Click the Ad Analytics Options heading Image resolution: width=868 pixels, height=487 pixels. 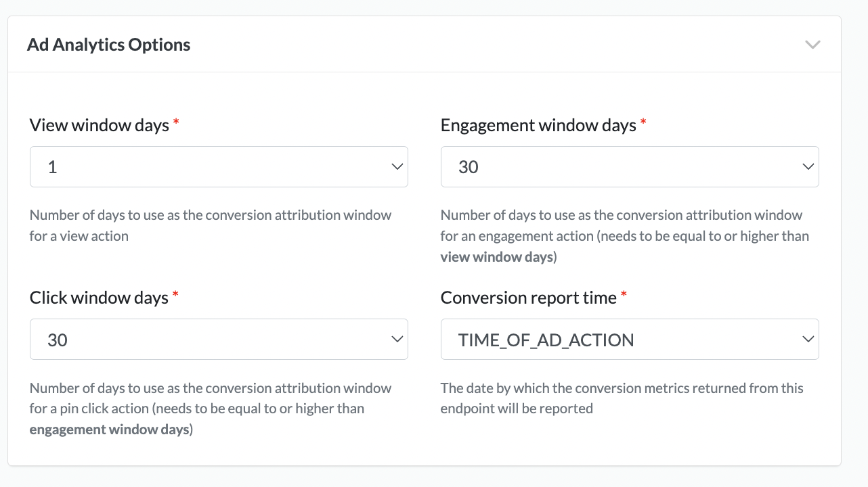[x=109, y=45]
